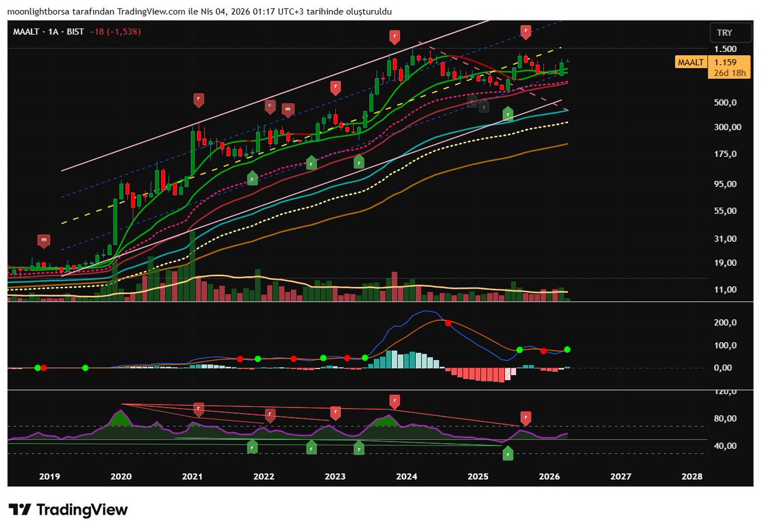Click the 1.500 price axis label

tap(725, 48)
